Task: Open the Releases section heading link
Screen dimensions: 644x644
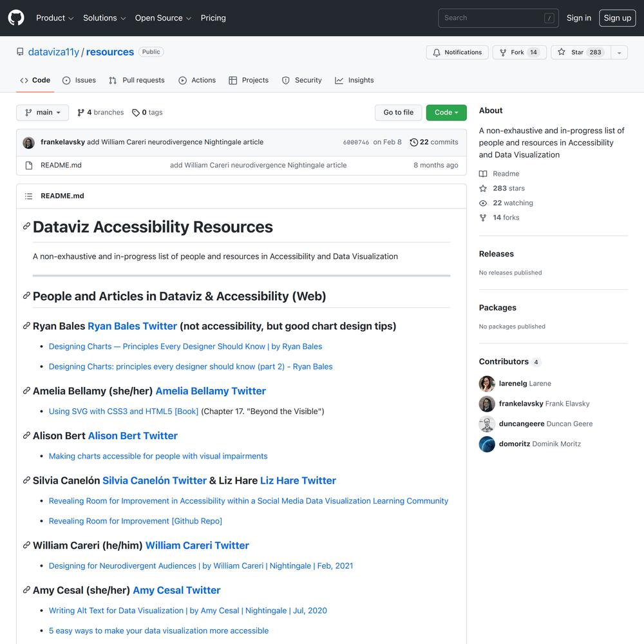Action: tap(496, 254)
